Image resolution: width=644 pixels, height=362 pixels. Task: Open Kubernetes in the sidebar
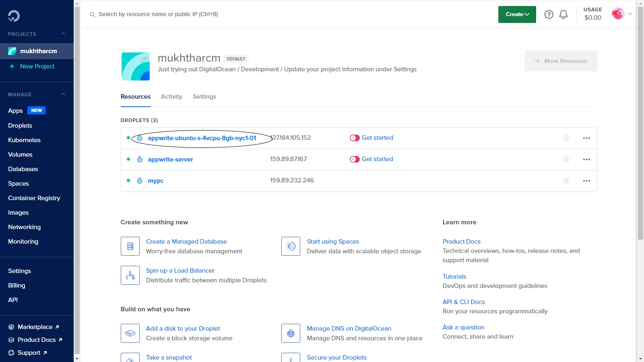[x=24, y=140]
